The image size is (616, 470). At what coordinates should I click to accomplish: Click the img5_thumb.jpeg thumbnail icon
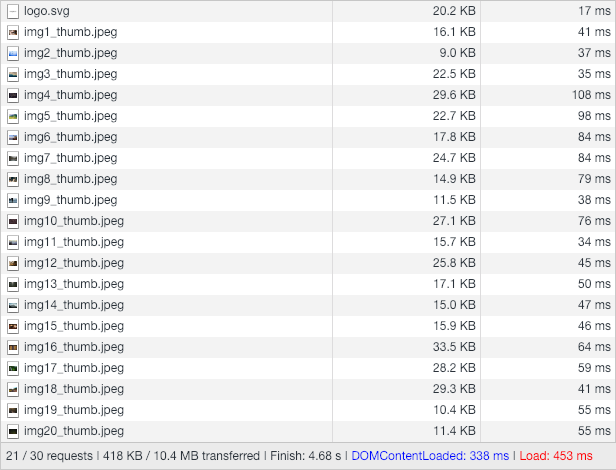pos(13,116)
